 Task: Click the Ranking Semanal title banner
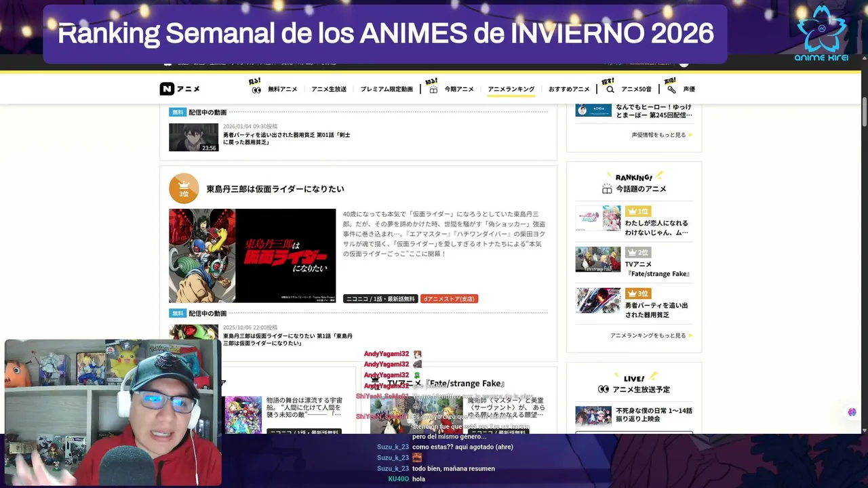(385, 34)
